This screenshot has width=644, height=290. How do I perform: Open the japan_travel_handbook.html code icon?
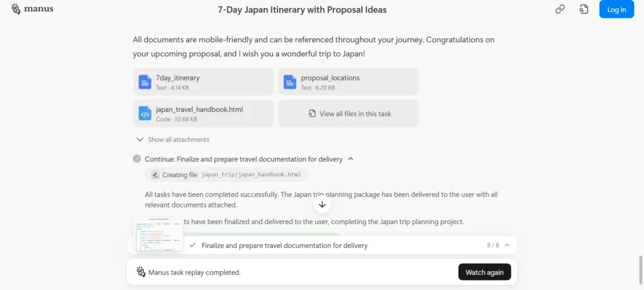coord(145,113)
